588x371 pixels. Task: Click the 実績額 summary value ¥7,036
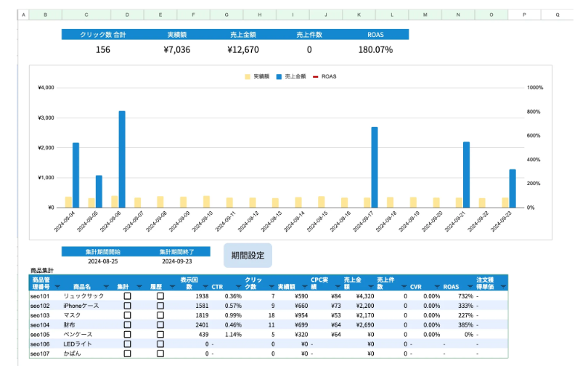click(x=177, y=50)
